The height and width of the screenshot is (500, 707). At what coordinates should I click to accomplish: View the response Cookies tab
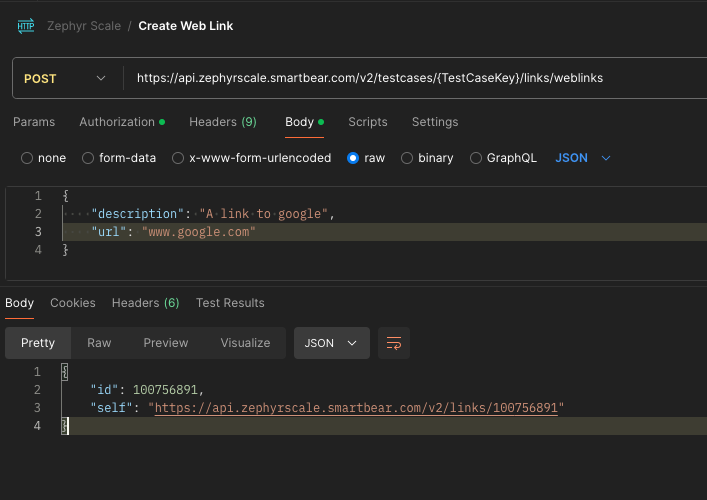[73, 303]
